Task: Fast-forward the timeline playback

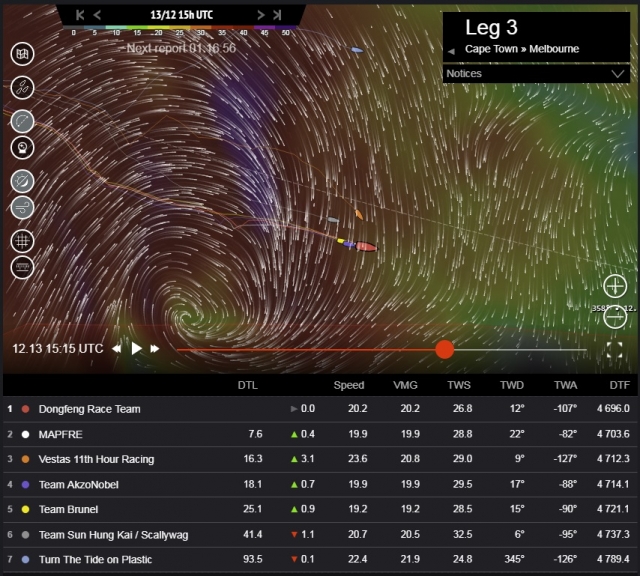Action: (x=155, y=349)
